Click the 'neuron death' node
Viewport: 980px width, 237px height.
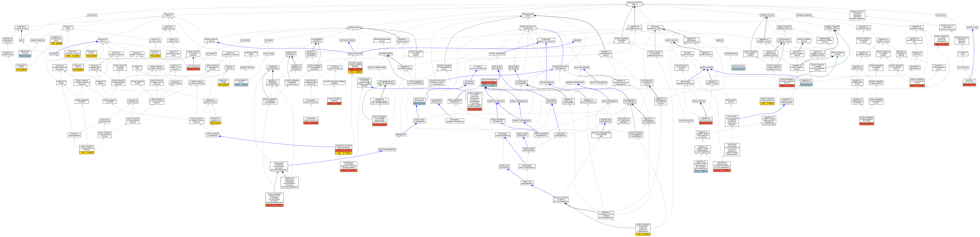pyautogui.click(x=269, y=54)
